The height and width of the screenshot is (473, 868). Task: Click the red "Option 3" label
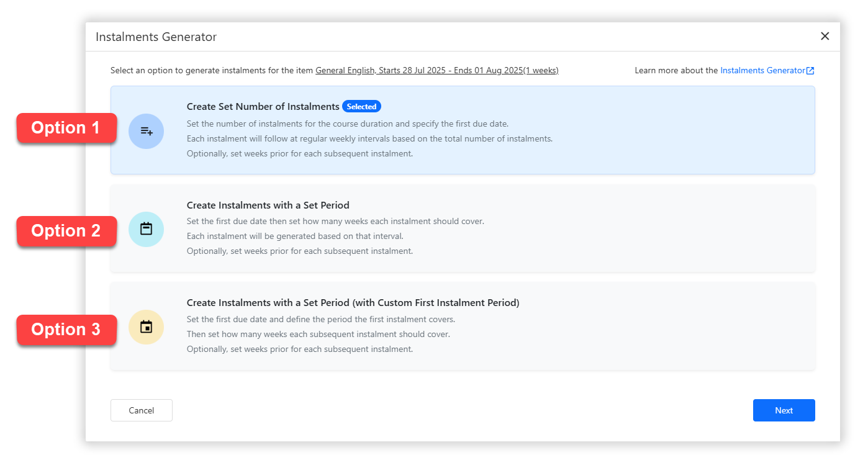[66, 329]
